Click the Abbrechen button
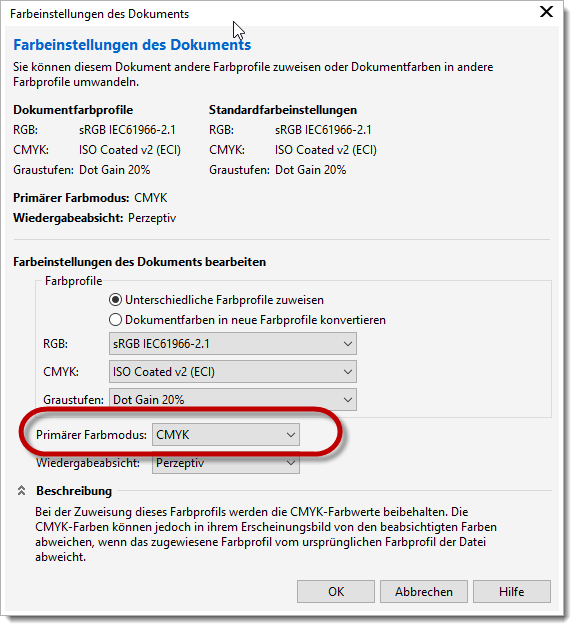 click(424, 592)
